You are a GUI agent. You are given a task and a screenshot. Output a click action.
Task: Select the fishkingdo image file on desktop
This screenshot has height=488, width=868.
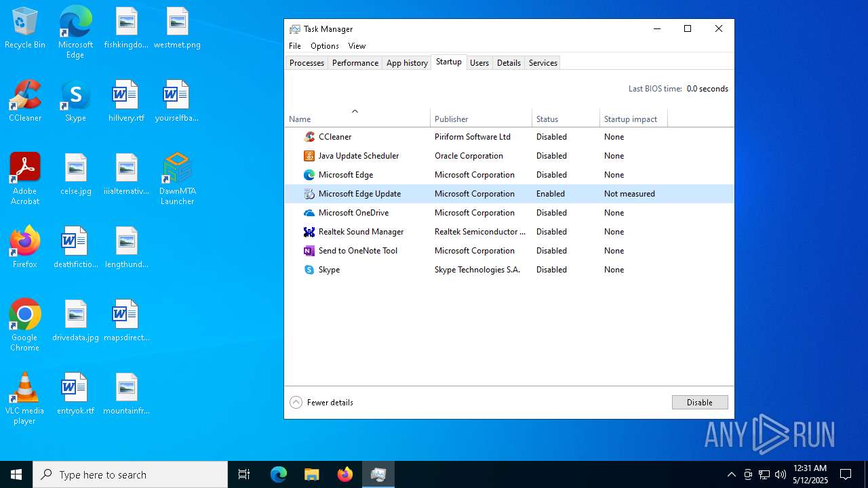pyautogui.click(x=126, y=28)
